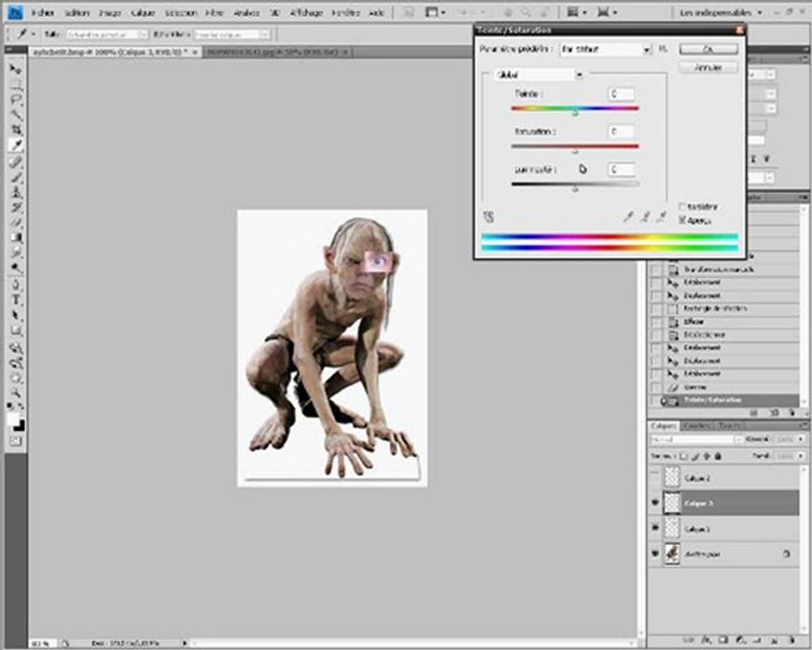812x650 pixels.
Task: Enable the Redéfinir checkbox
Action: coord(682,207)
